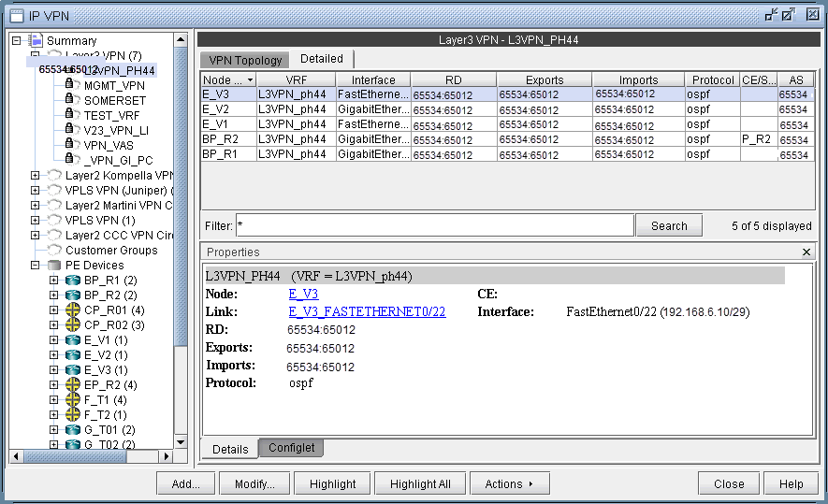Sort table by the Node column header

click(227, 79)
